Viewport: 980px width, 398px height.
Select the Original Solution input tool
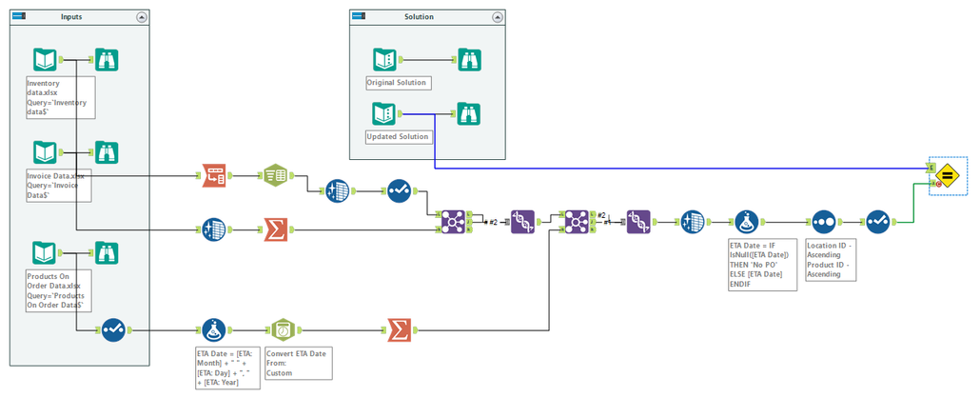[385, 60]
